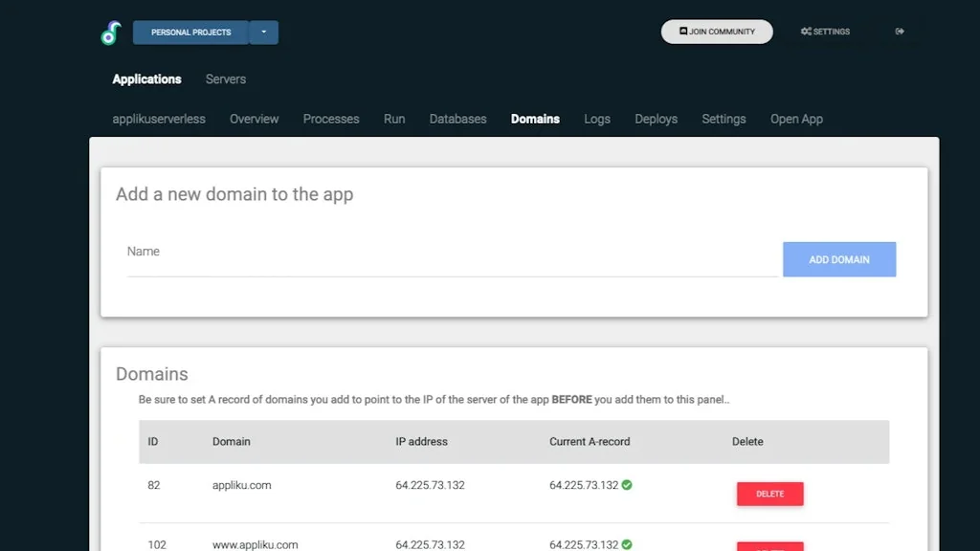Go to the Databases section

pos(457,119)
